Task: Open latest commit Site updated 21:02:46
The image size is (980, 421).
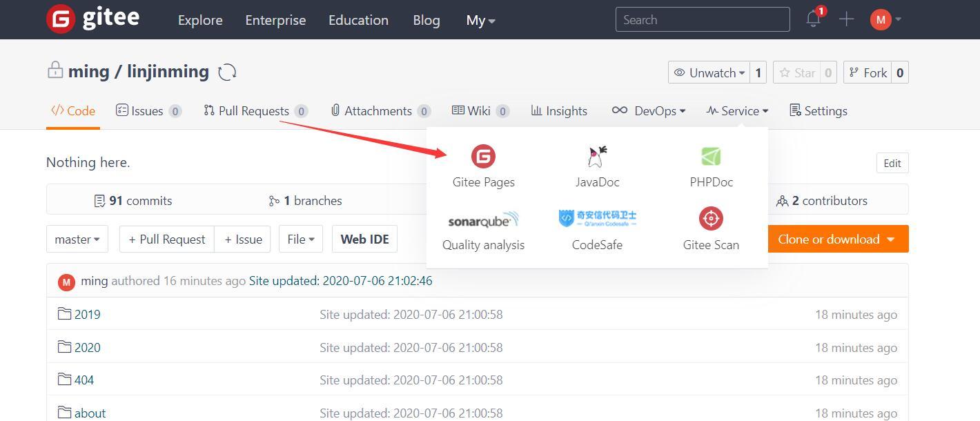Action: [341, 281]
